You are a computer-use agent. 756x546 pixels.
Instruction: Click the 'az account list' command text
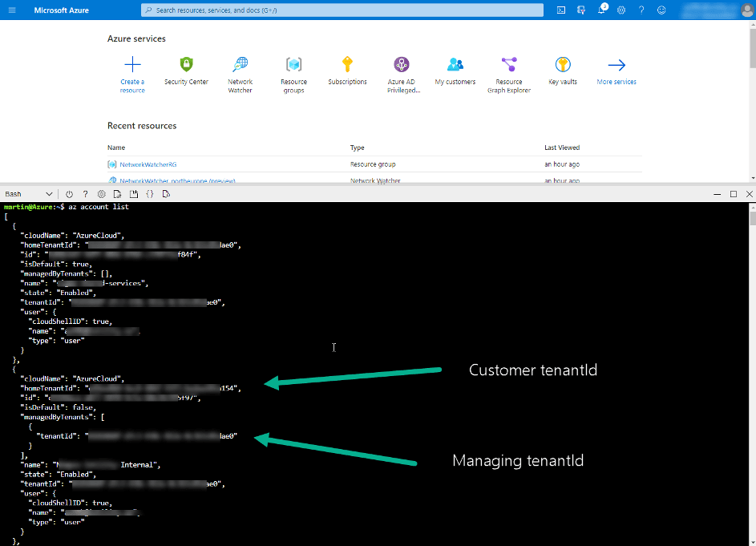coord(99,207)
